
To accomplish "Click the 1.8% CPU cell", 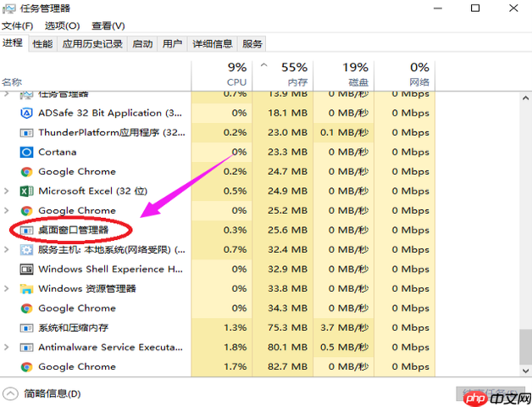I will [x=222, y=347].
